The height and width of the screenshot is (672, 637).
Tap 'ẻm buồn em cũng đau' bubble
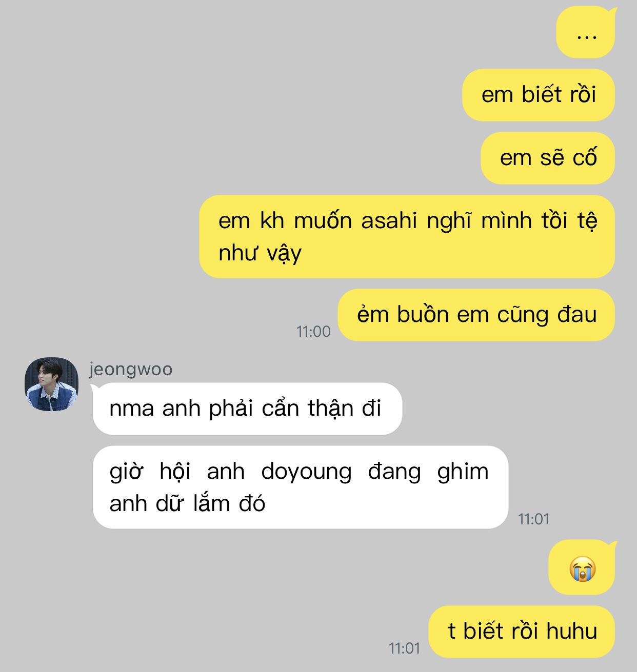pos(476,315)
